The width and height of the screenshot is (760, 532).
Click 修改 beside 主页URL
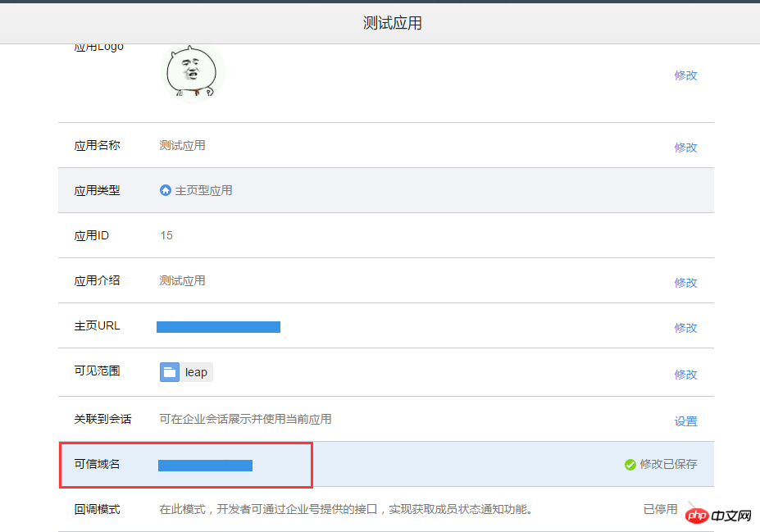[685, 327]
